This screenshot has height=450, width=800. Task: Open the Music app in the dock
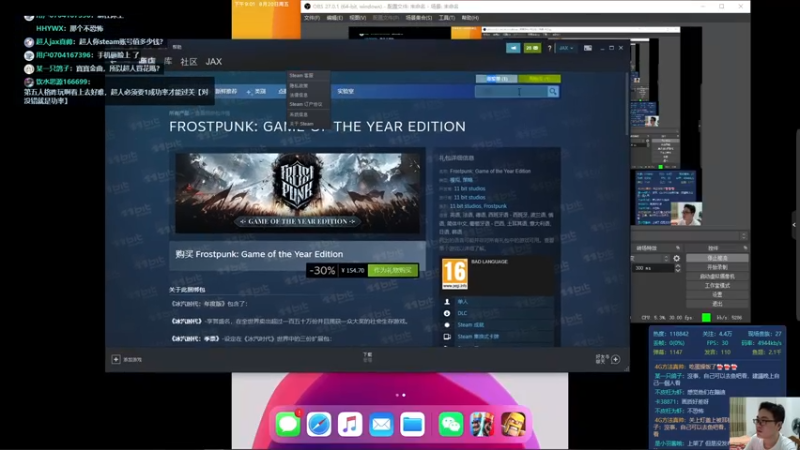click(x=350, y=424)
